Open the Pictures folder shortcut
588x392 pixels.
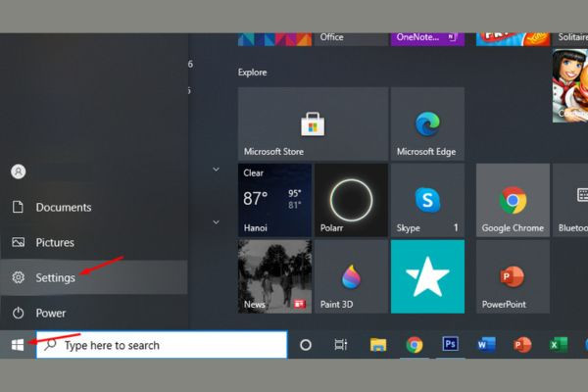[x=94, y=242]
